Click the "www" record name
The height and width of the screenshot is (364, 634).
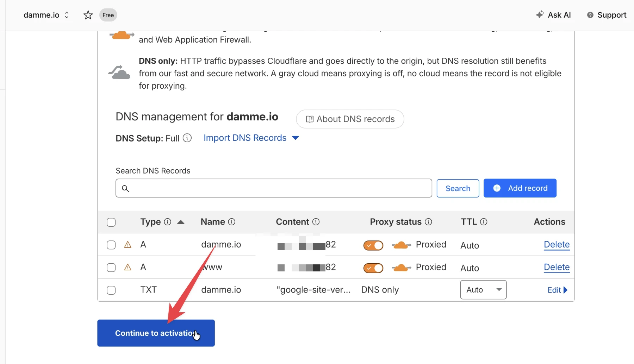(212, 267)
